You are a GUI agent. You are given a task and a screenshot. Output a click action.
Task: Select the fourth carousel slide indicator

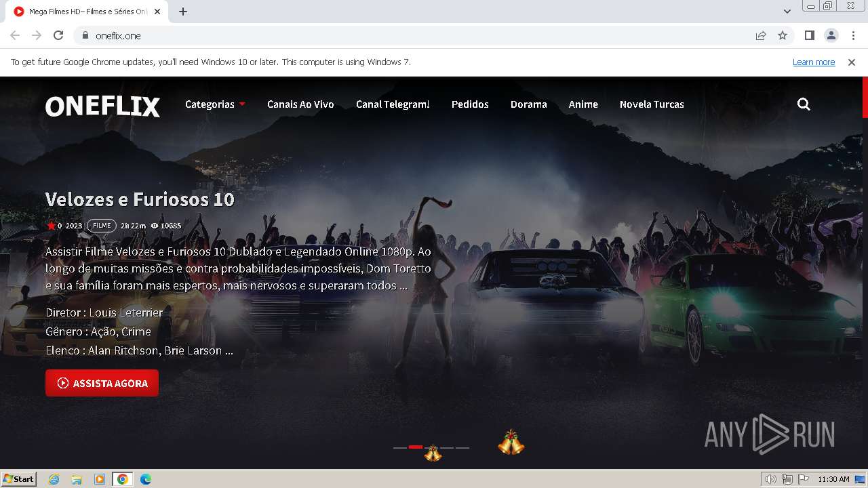pos(447,447)
